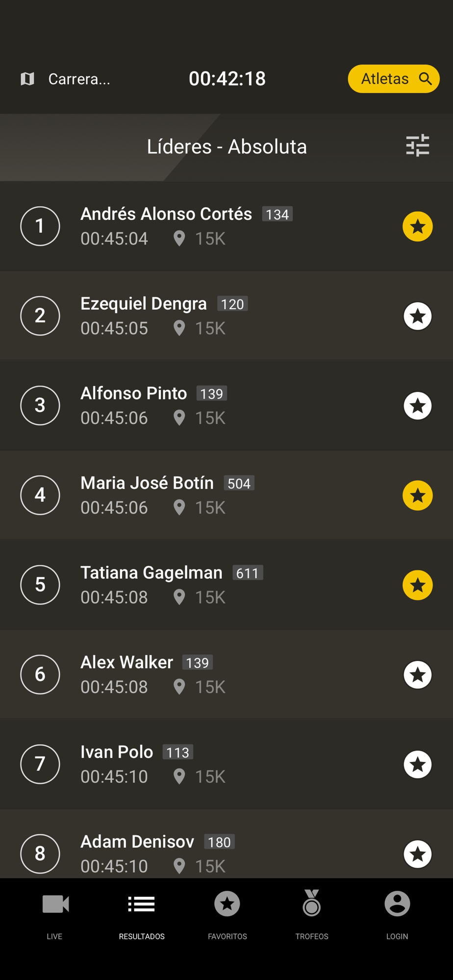453x980 pixels.
Task: Unfavorite Andrés Alonso Cortés
Action: point(418,226)
